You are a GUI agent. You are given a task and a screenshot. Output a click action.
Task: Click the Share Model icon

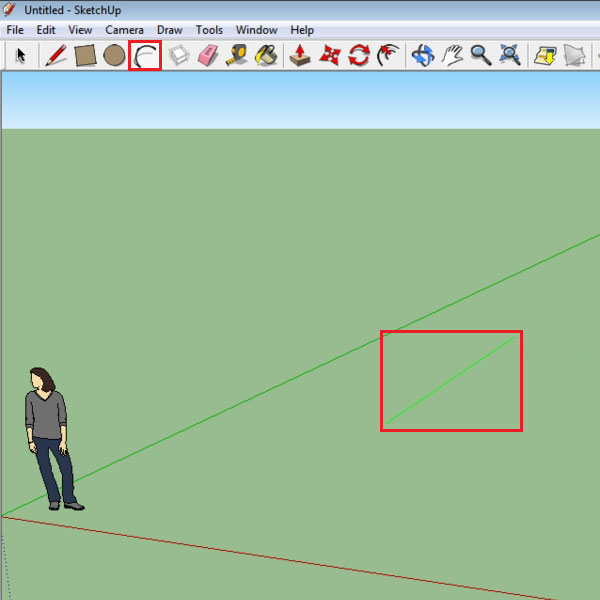[574, 56]
